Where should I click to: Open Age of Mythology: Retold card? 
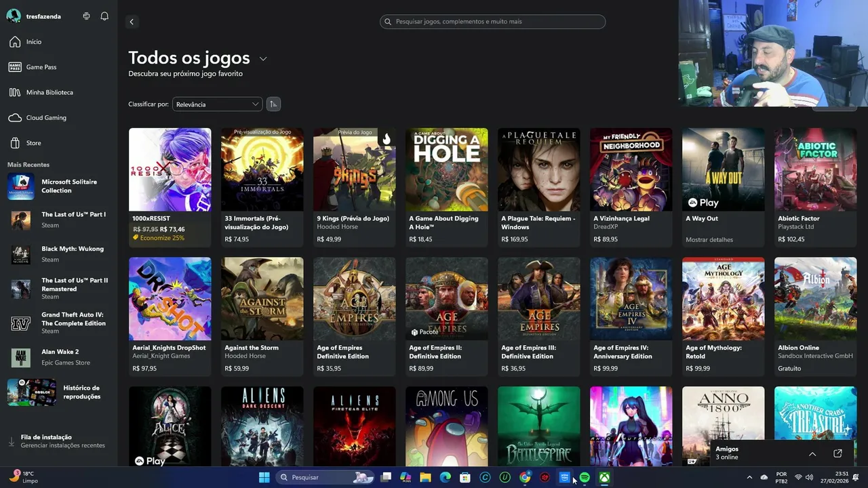723,317
